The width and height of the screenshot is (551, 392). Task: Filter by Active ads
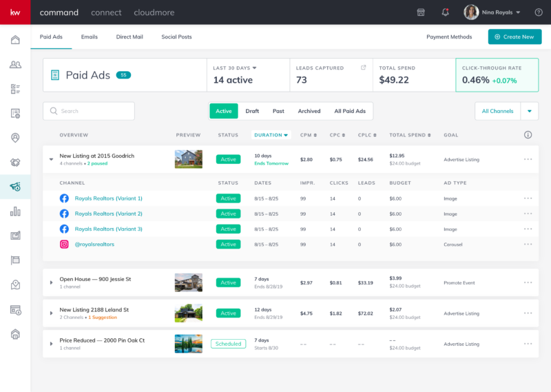coord(224,111)
